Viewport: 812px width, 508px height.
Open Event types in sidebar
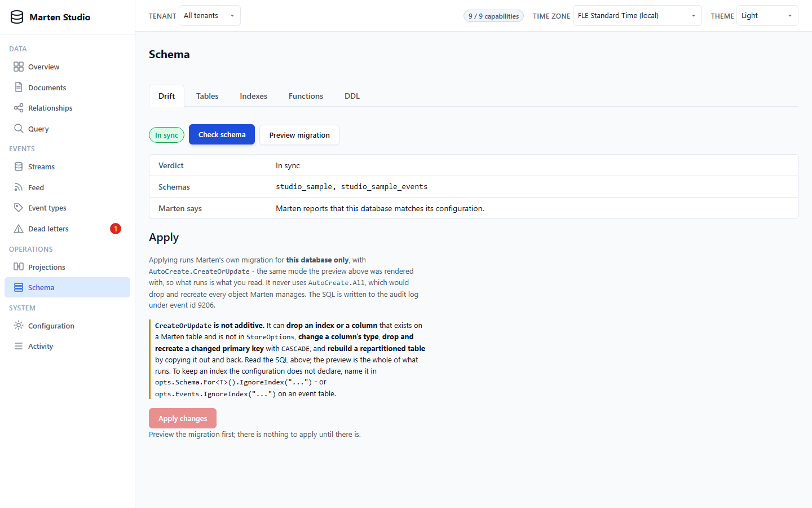point(68,208)
